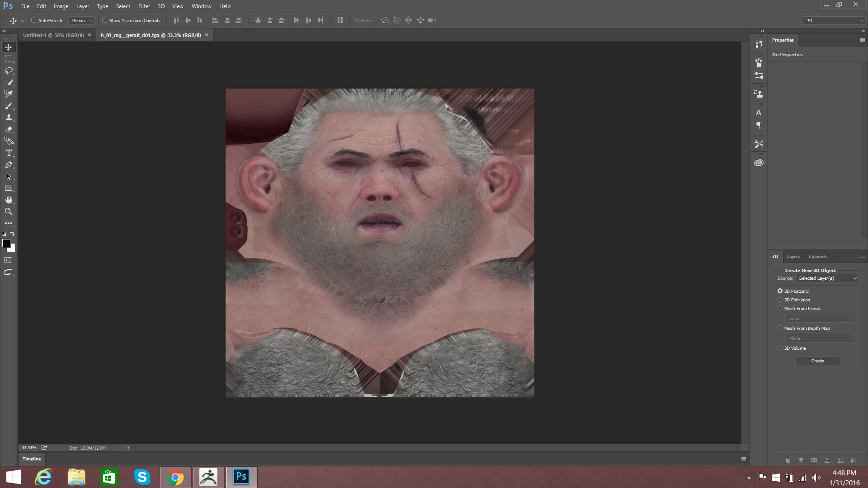Select the 3D Volume radio option

point(780,348)
